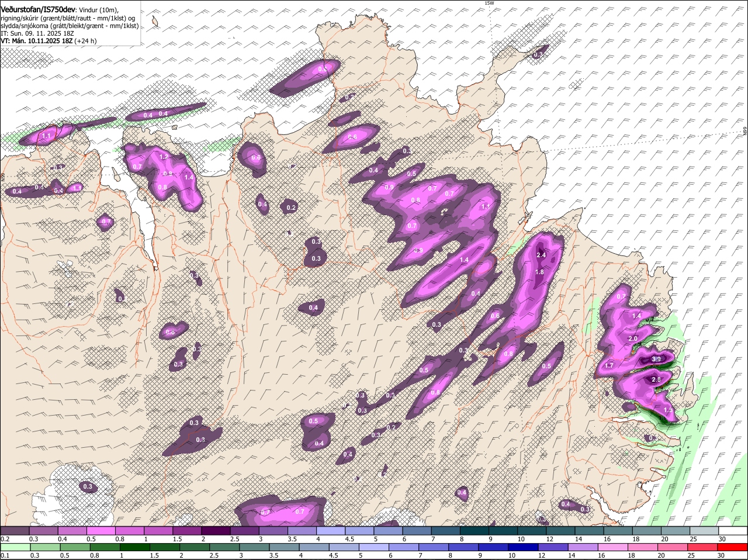Select the IT: Sun. 09. 11. 2025 18Z line
Screen dimensions: 748x560
tap(37, 34)
